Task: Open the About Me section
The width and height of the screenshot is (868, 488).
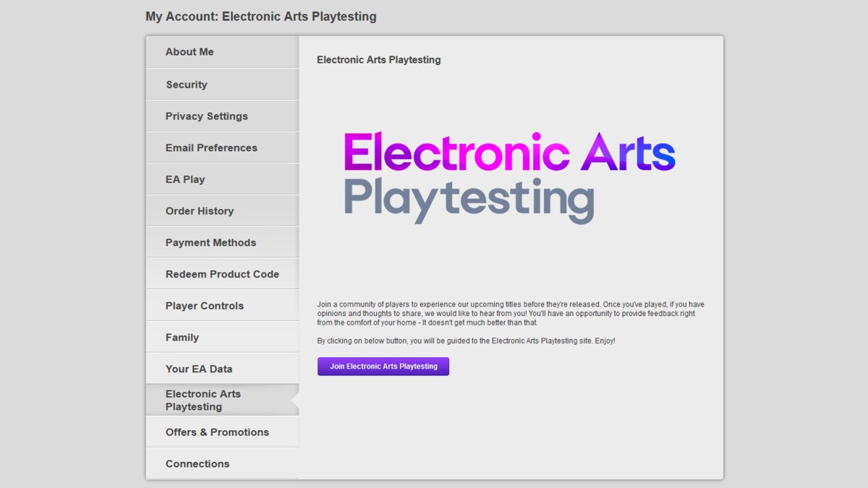Action: [x=222, y=52]
